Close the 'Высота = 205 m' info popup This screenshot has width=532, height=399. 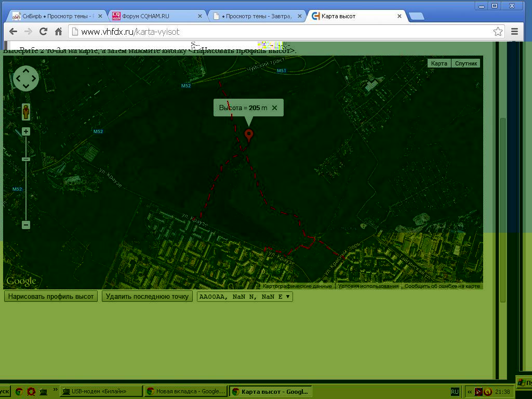(274, 108)
